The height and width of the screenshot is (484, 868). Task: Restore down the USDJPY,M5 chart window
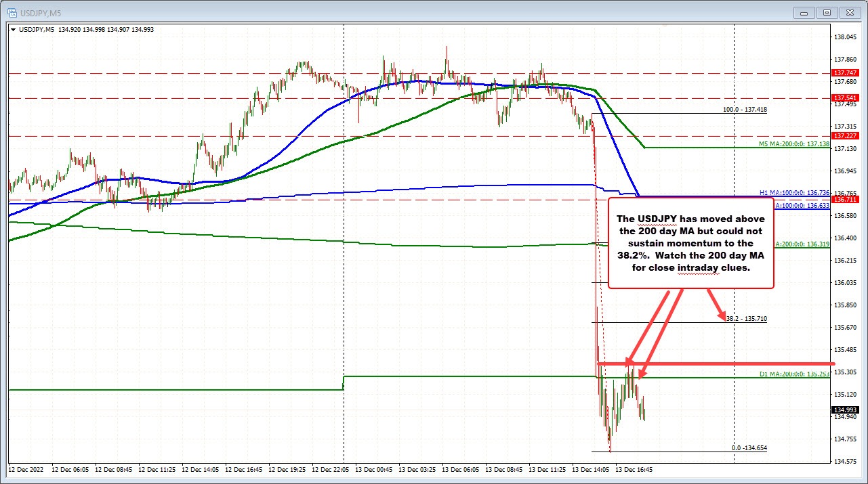pos(826,12)
